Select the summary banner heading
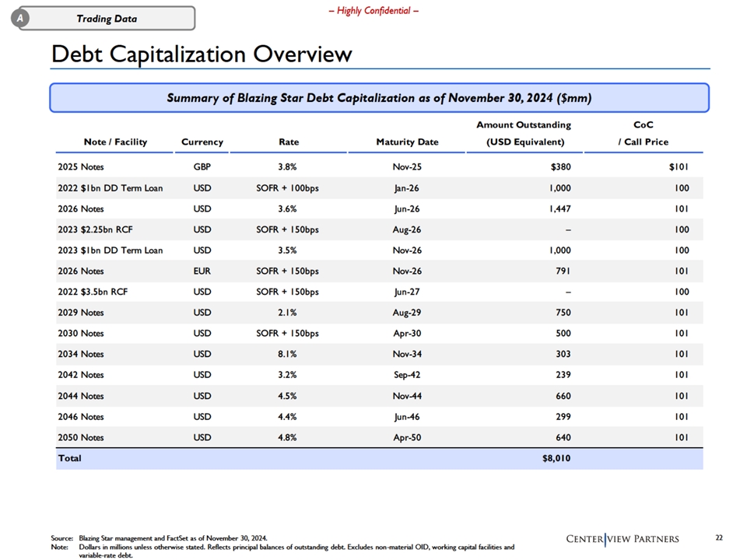Viewport: 747px width, 560px height. click(x=379, y=98)
